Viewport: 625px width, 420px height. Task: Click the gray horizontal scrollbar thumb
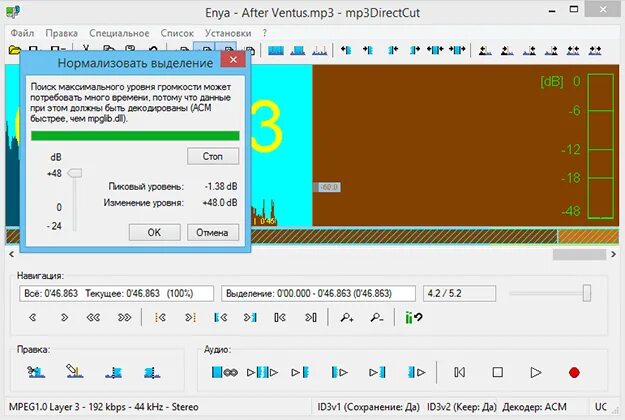click(579, 254)
